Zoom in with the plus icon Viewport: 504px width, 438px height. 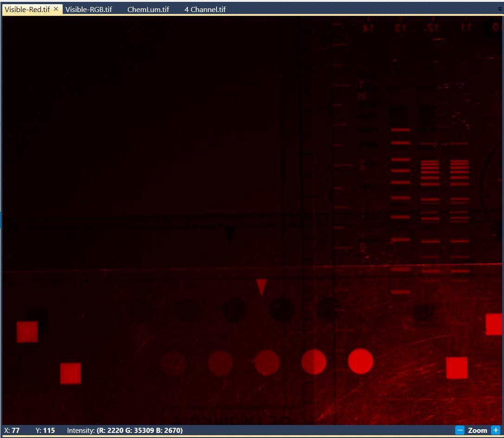pos(496,430)
